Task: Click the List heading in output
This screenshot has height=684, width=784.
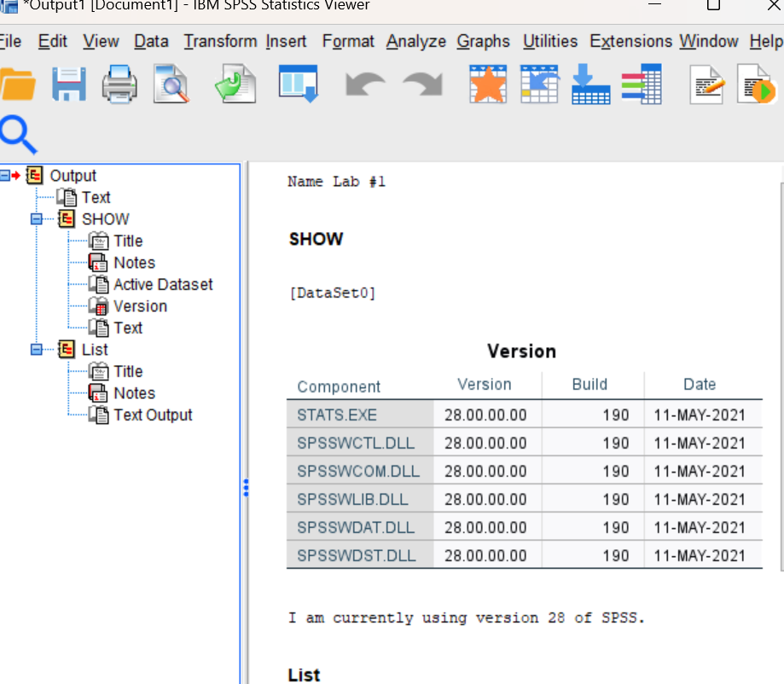Action: [x=304, y=675]
